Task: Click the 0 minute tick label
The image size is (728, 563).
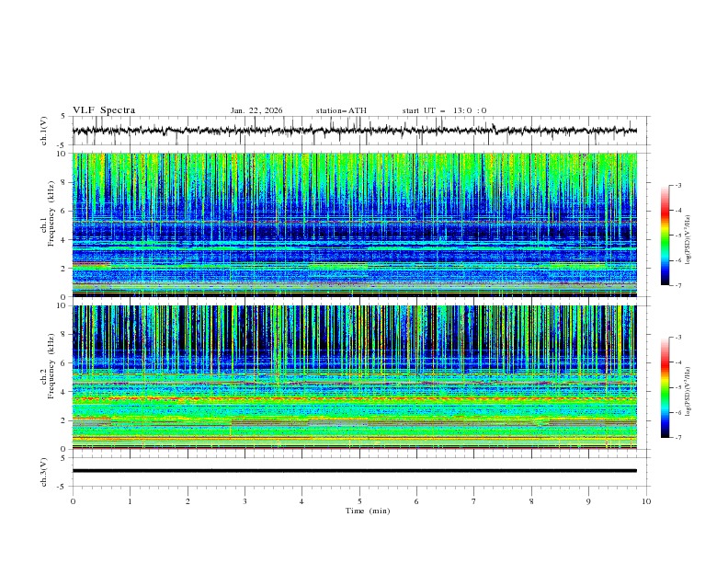Action: [73, 500]
